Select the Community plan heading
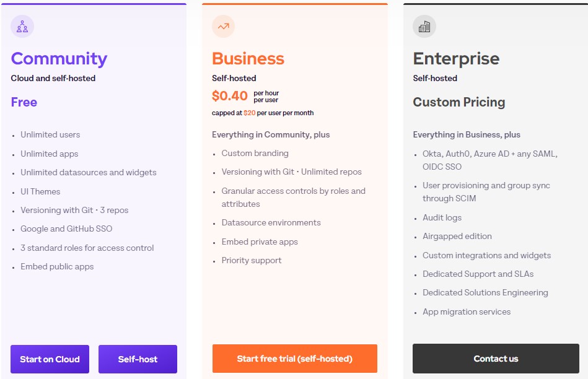This screenshot has height=379, width=588. pos(59,58)
